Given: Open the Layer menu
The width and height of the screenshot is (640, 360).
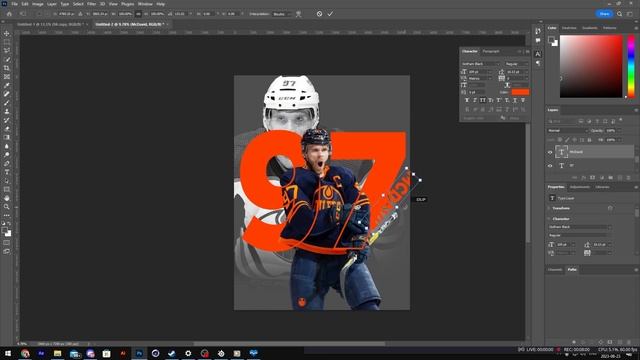Looking at the screenshot, I should [x=51, y=4].
